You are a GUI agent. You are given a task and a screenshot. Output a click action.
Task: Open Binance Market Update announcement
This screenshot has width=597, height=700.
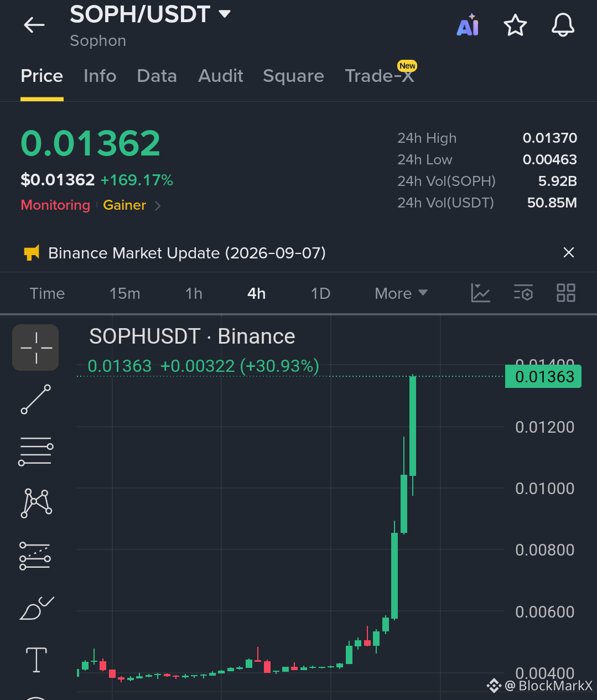pyautogui.click(x=187, y=253)
